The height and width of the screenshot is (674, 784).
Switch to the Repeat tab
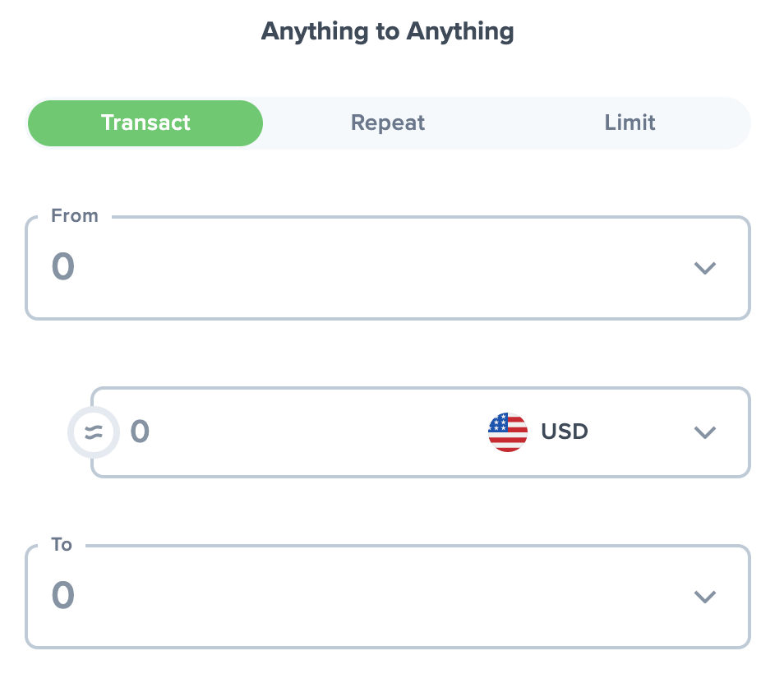tap(387, 123)
